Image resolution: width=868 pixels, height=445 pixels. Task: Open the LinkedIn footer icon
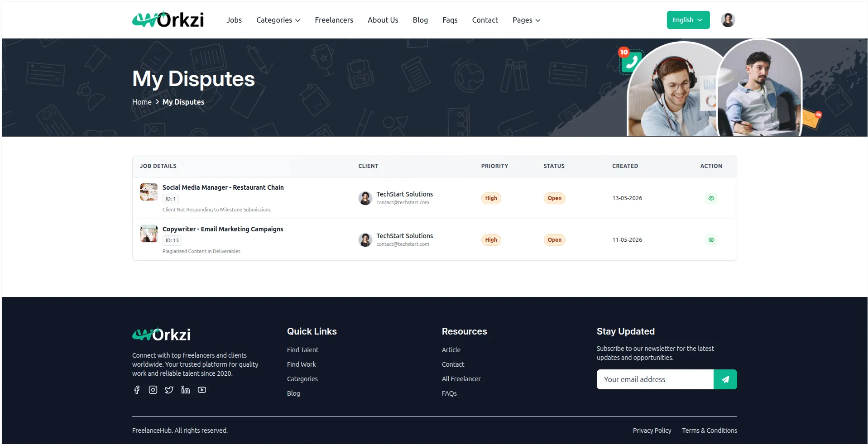(x=186, y=390)
